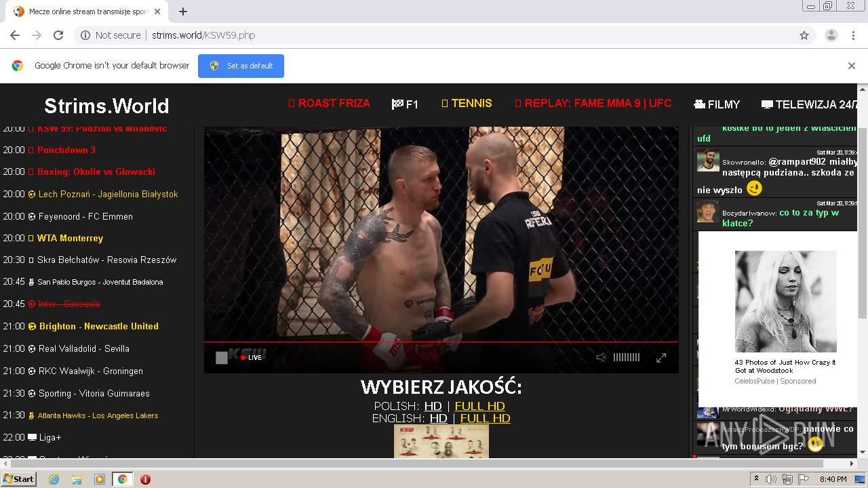The height and width of the screenshot is (488, 868).
Task: Open REPLAY: FAME MMA 9 | UFC
Action: (x=593, y=104)
